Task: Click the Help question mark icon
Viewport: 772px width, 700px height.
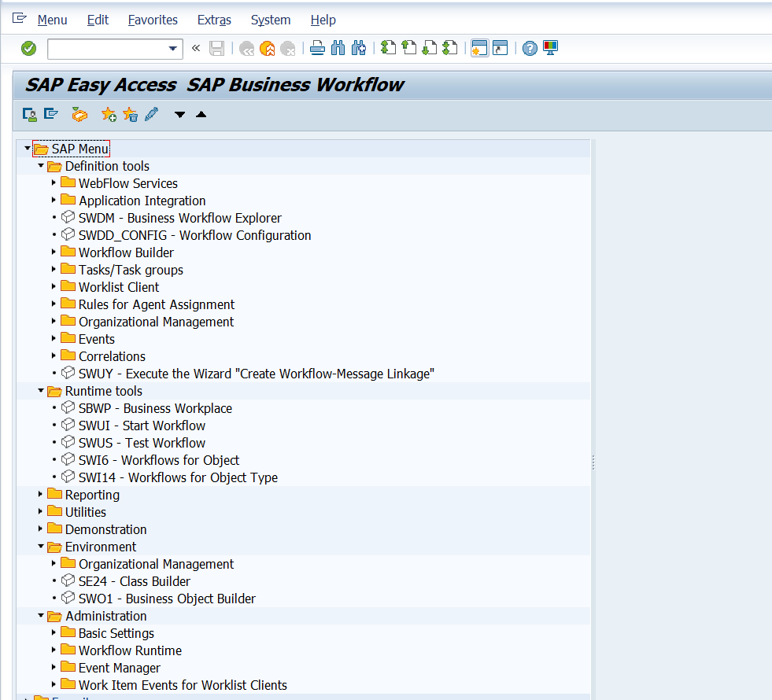Action: coord(530,49)
